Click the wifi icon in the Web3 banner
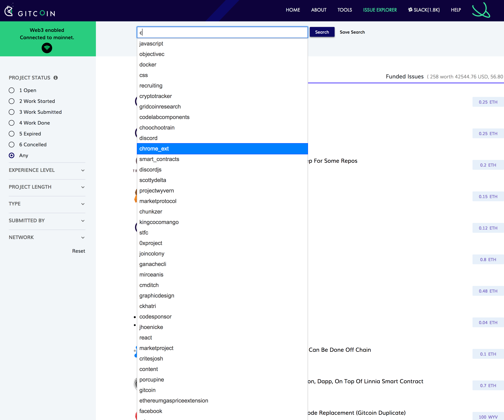The height and width of the screenshot is (420, 504). pos(47,48)
